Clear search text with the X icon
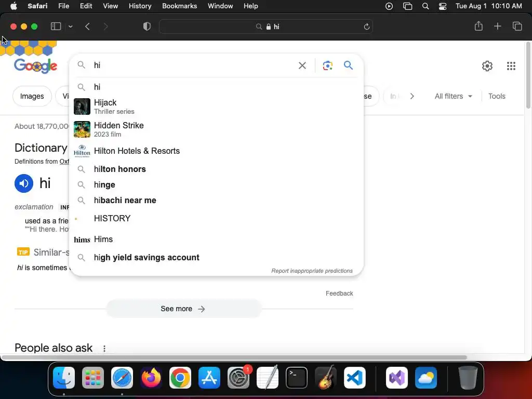532x399 pixels. (x=302, y=65)
